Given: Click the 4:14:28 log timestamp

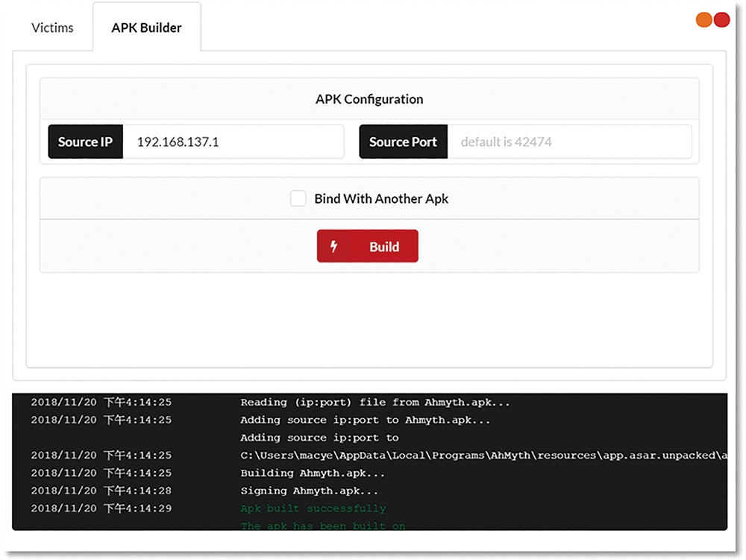Looking at the screenshot, I should tap(101, 491).
